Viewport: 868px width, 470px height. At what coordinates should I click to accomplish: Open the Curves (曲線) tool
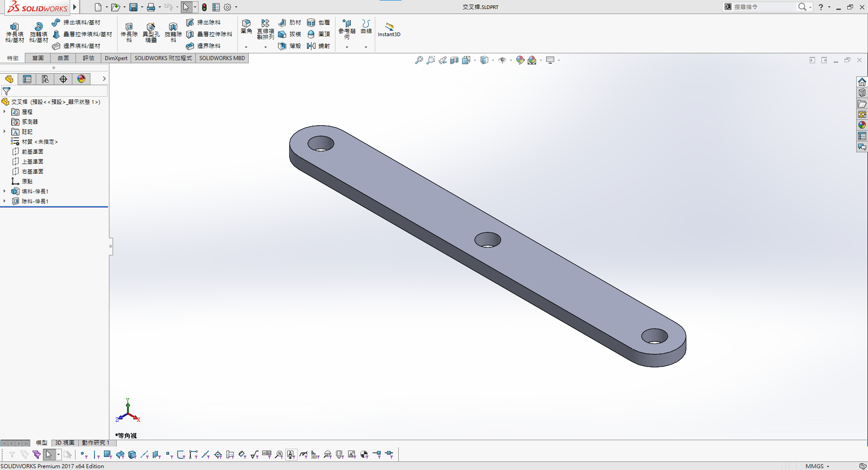click(366, 27)
